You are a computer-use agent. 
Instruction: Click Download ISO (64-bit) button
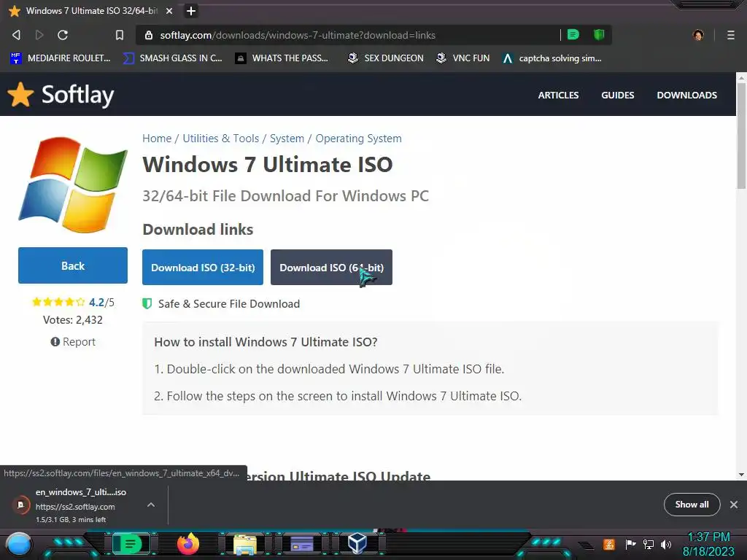point(331,267)
